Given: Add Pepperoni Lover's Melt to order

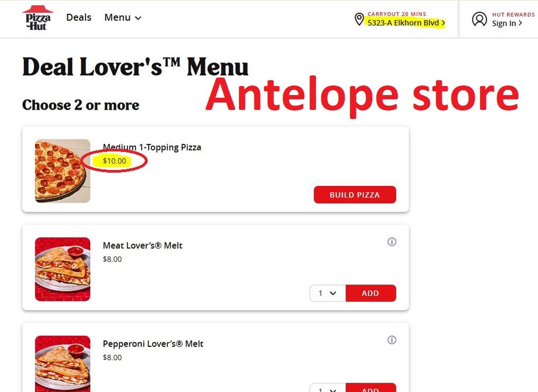Looking at the screenshot, I should (x=371, y=388).
